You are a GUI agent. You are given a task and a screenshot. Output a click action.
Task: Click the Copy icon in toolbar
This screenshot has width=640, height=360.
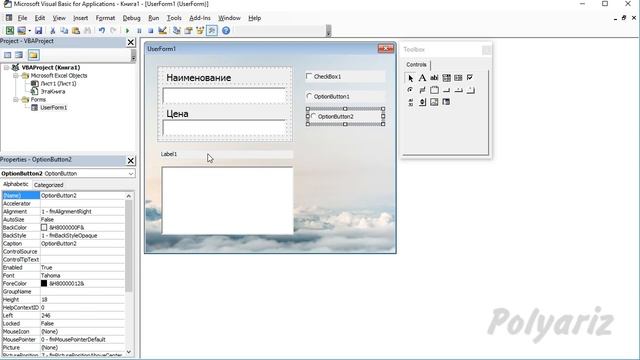pyautogui.click(x=64, y=31)
